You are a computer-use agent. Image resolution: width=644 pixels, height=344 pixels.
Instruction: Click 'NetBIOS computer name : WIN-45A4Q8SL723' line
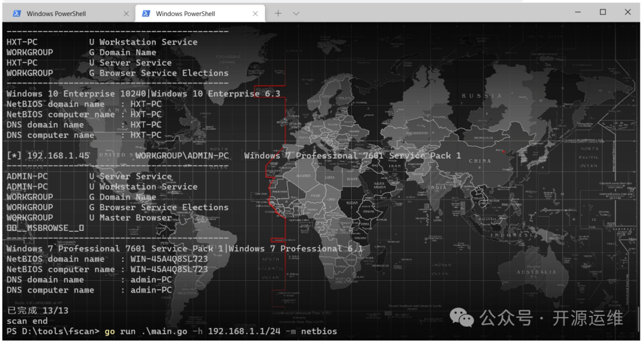107,269
